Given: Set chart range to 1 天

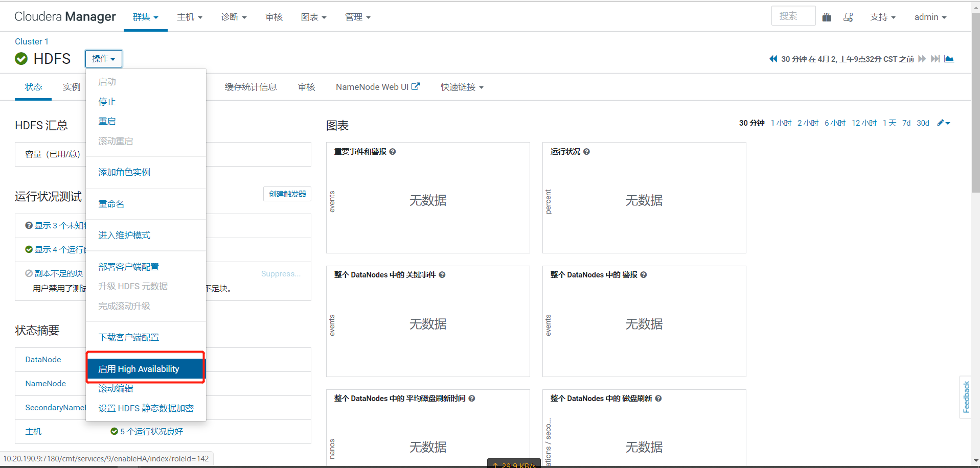Looking at the screenshot, I should [x=890, y=123].
